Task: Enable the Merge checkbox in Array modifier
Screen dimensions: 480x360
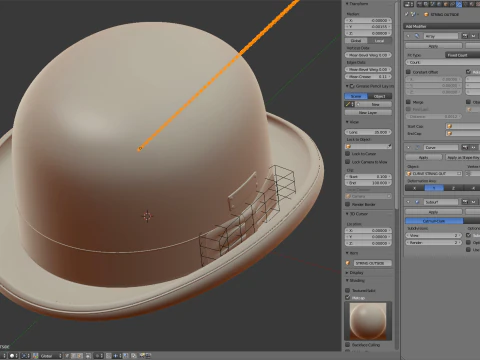Action: 408,102
